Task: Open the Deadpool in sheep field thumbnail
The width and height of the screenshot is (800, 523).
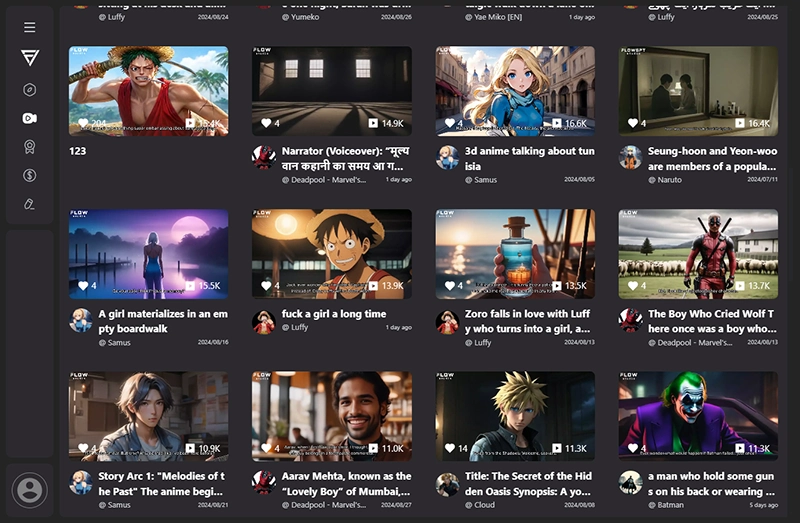Action: click(698, 254)
